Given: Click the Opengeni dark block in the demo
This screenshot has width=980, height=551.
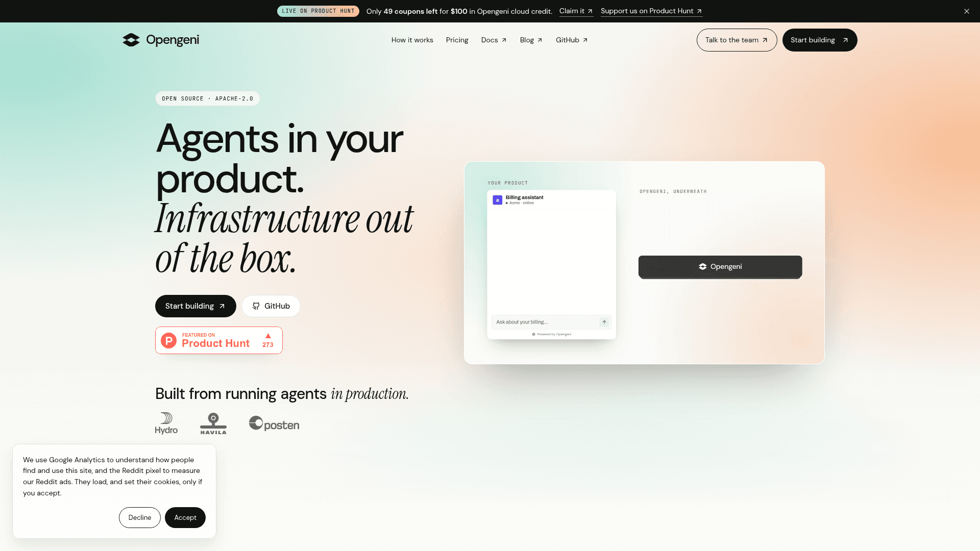Looking at the screenshot, I should tap(720, 267).
